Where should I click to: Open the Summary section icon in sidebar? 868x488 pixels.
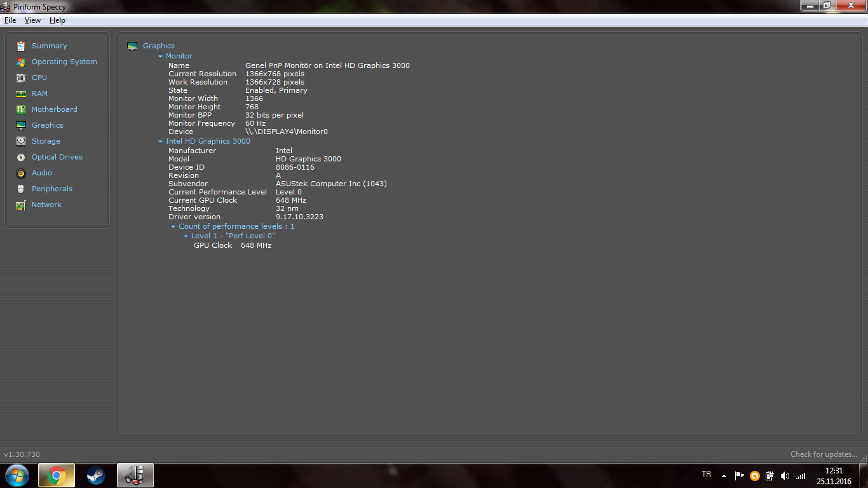pos(21,46)
